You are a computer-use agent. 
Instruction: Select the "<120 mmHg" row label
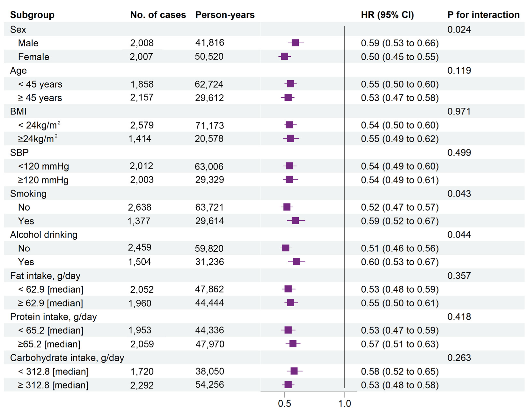(x=43, y=166)
